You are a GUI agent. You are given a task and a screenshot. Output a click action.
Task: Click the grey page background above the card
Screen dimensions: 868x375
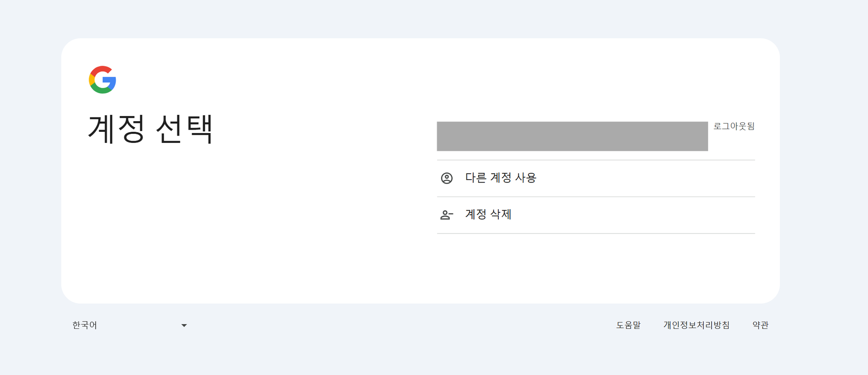click(424, 19)
